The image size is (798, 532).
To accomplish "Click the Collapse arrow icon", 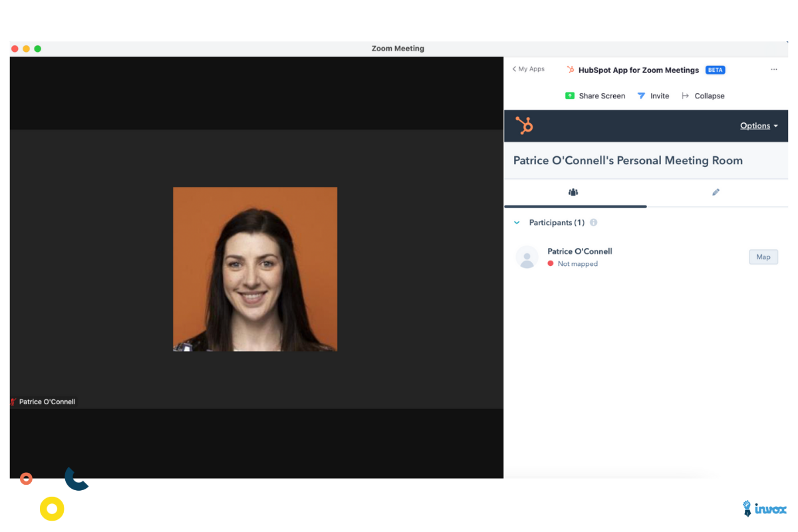I will [686, 96].
